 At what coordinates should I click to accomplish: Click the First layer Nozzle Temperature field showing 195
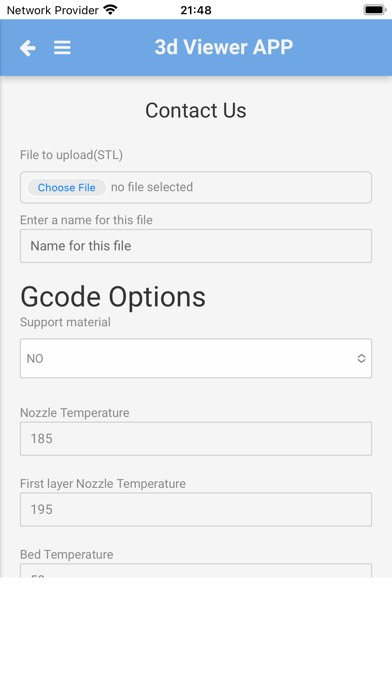click(196, 510)
